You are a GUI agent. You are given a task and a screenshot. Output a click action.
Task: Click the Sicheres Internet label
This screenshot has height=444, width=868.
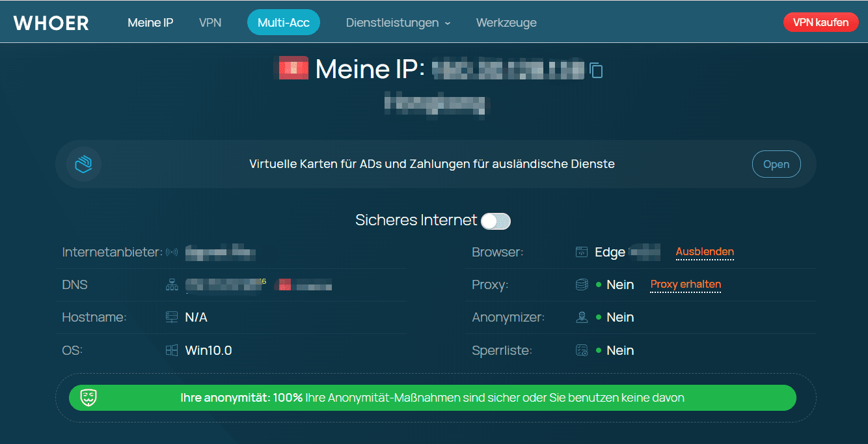coord(416,220)
